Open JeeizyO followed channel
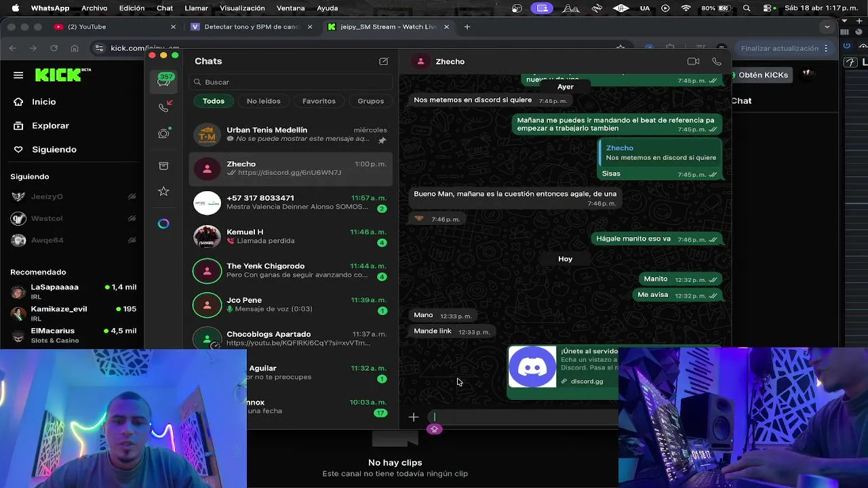Viewport: 868px width, 488px height. pos(73,197)
